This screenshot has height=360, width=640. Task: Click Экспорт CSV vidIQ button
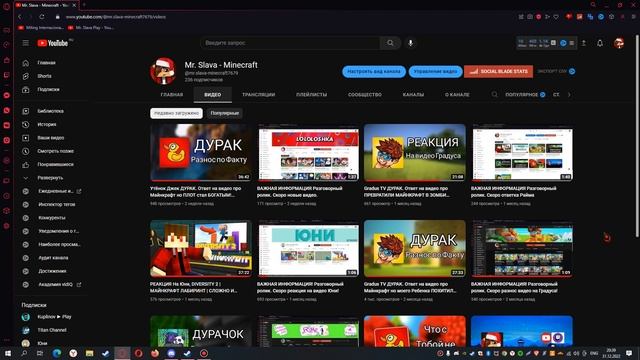point(556,71)
